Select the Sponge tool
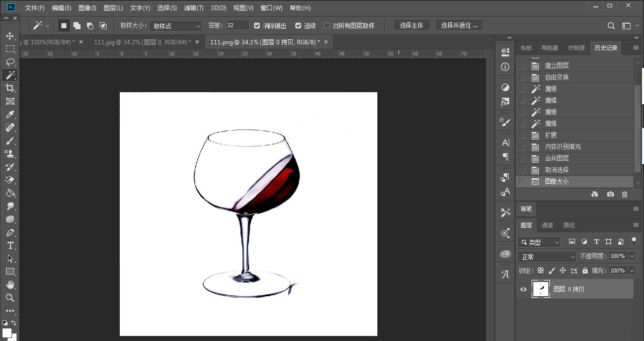644x341 pixels. click(x=10, y=219)
